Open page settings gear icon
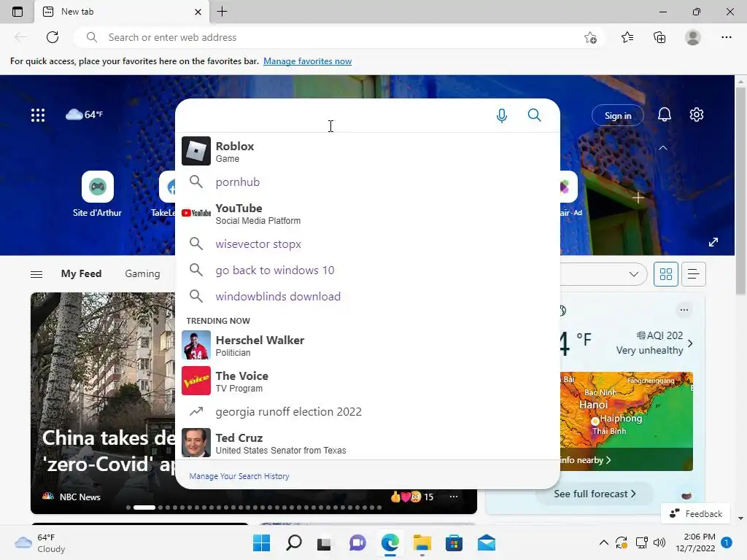 click(697, 114)
